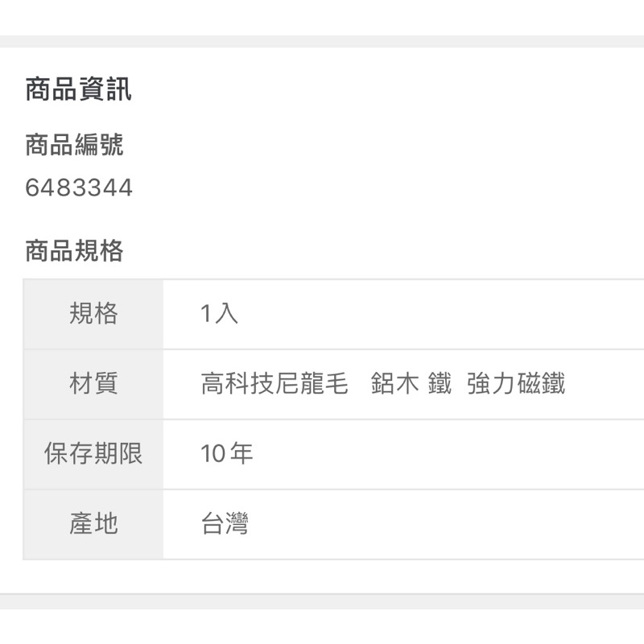
Task: Select the 強力磁鐵 material text
Action: (x=516, y=384)
